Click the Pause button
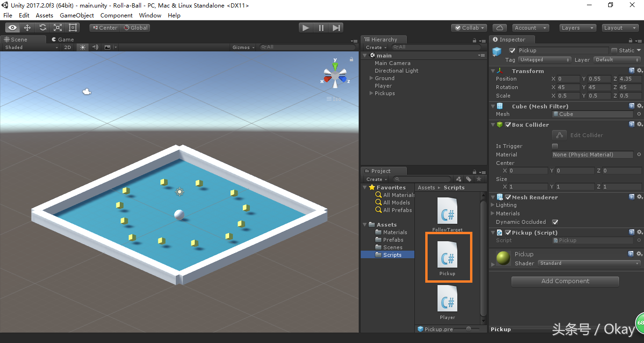 [321, 28]
